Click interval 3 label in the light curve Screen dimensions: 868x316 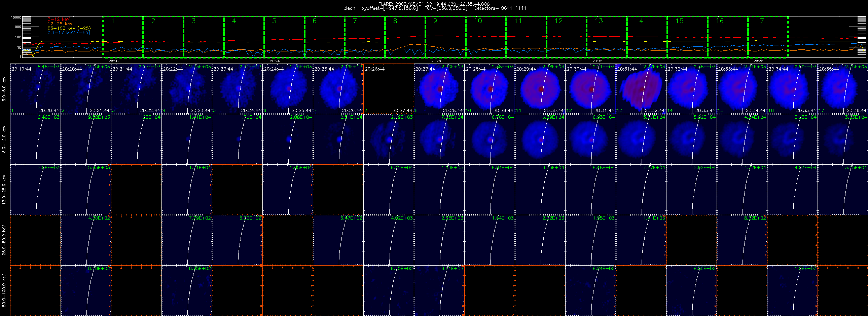point(193,21)
